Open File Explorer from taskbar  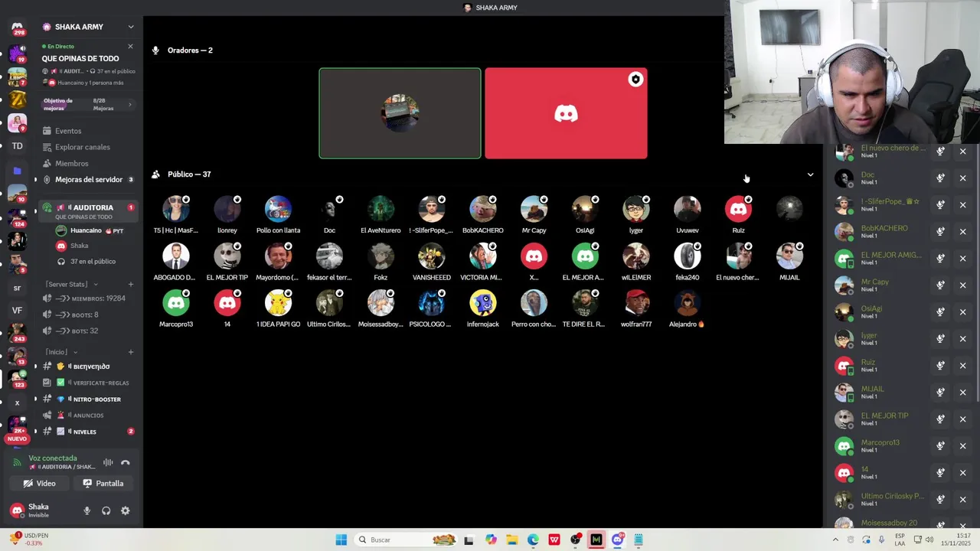[x=512, y=540]
